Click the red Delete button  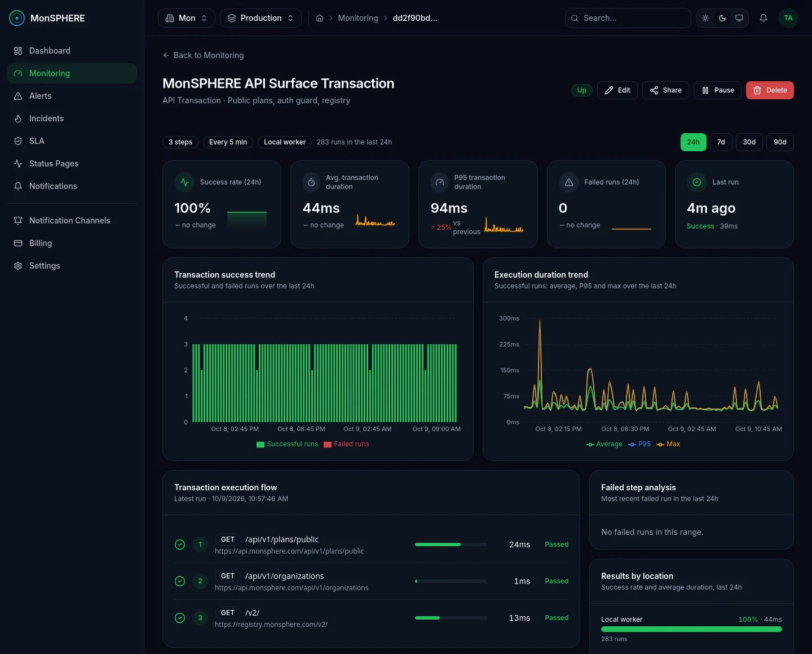pyautogui.click(x=770, y=90)
